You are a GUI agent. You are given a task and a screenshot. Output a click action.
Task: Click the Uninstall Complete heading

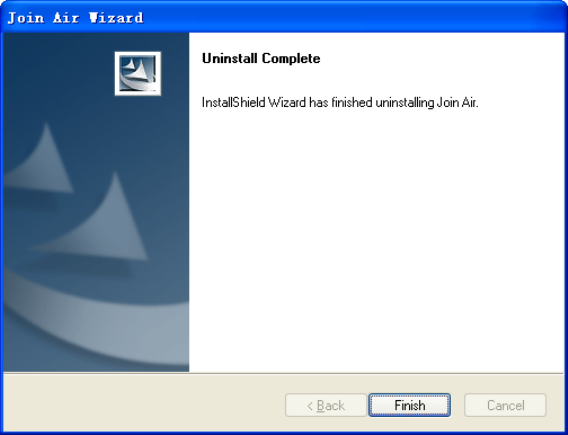[x=261, y=58]
